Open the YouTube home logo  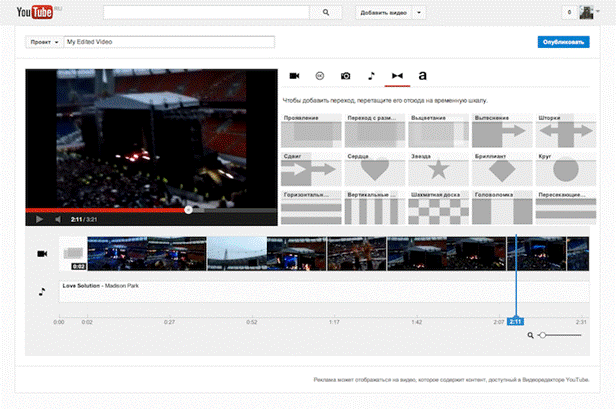pos(35,12)
